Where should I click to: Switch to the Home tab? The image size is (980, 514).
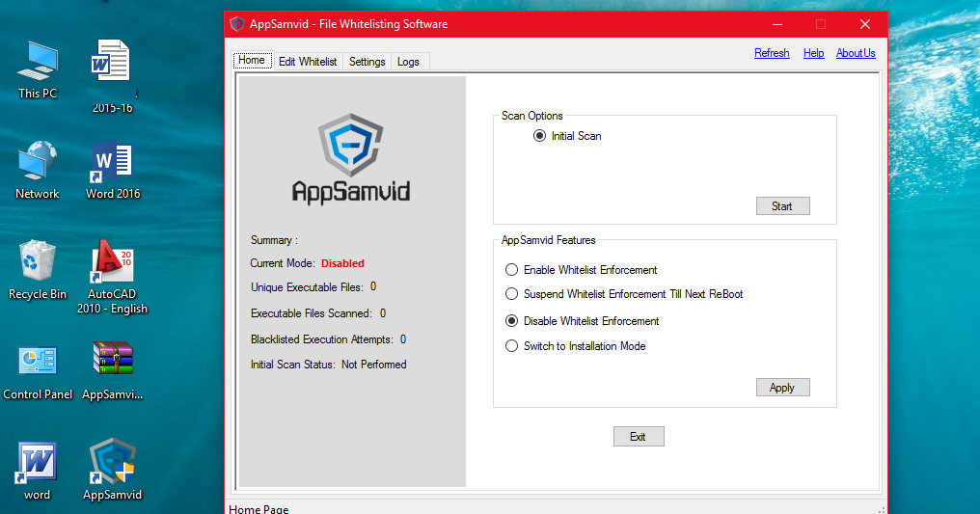252,61
